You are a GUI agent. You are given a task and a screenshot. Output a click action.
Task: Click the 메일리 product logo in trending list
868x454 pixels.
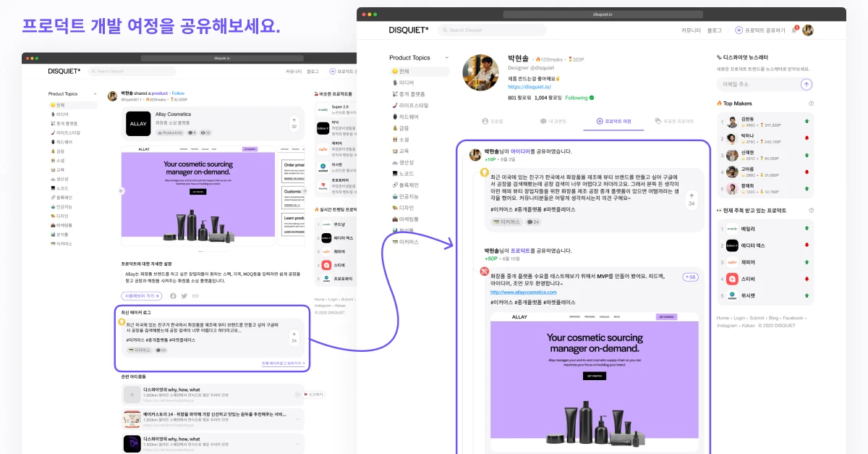(732, 228)
